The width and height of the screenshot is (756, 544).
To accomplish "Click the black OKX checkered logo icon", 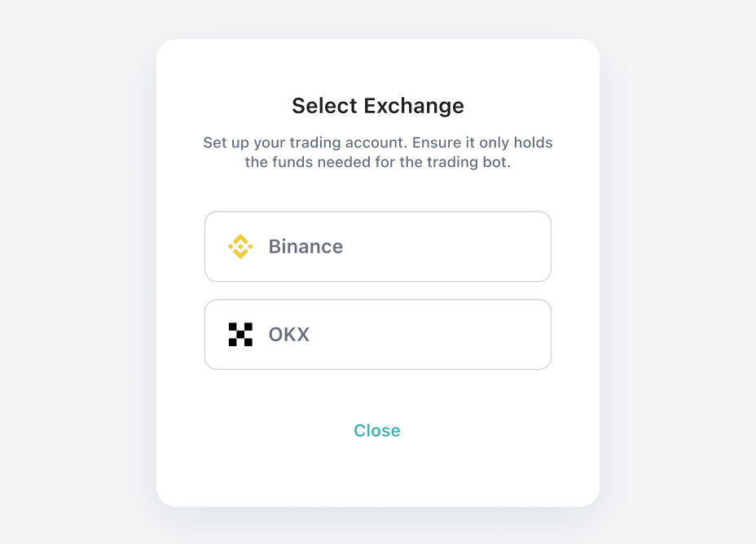I will coord(240,335).
